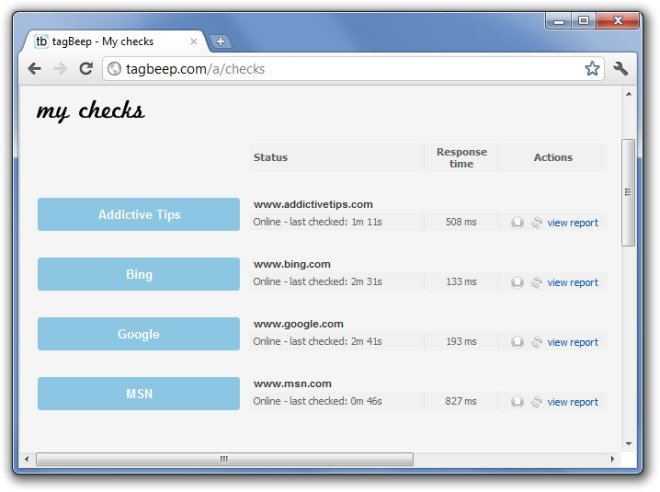The height and width of the screenshot is (492, 660).
Task: Click the vertical scrollbar up arrow
Action: coord(628,94)
